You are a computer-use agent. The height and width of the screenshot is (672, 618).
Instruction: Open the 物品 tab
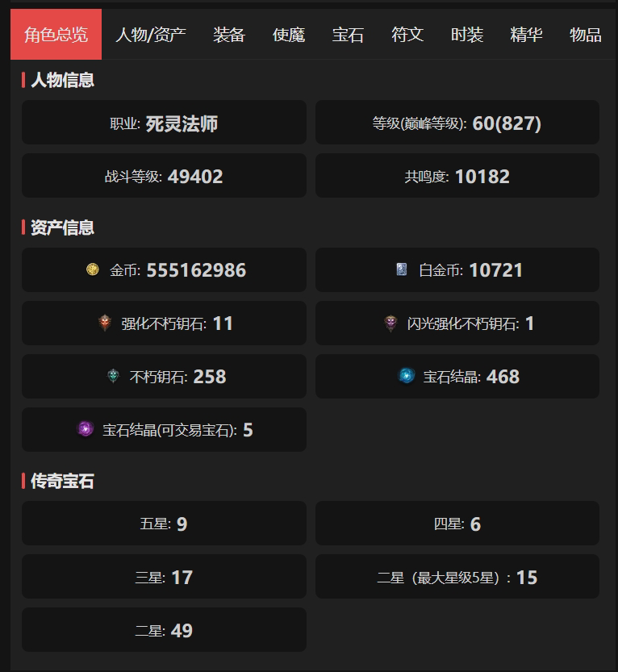coord(586,34)
